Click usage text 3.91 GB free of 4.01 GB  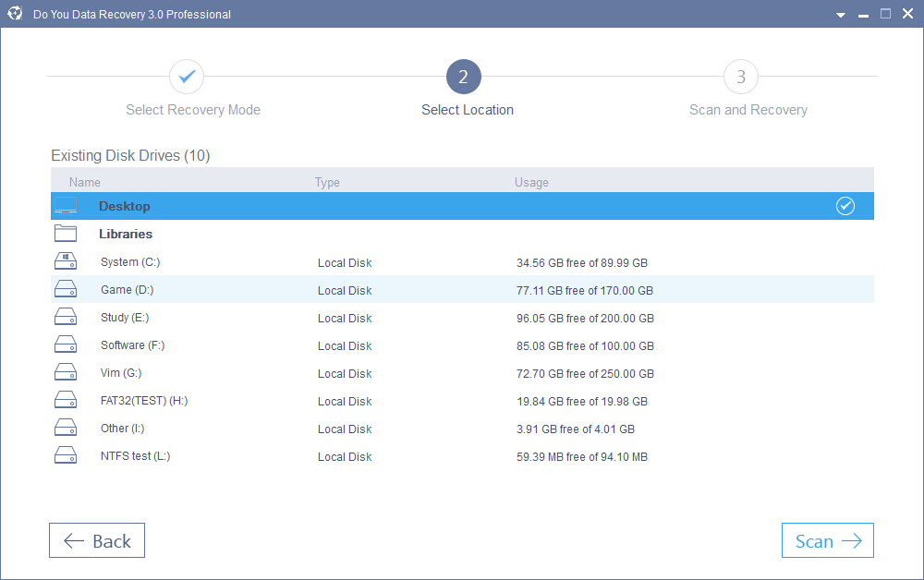click(x=575, y=429)
